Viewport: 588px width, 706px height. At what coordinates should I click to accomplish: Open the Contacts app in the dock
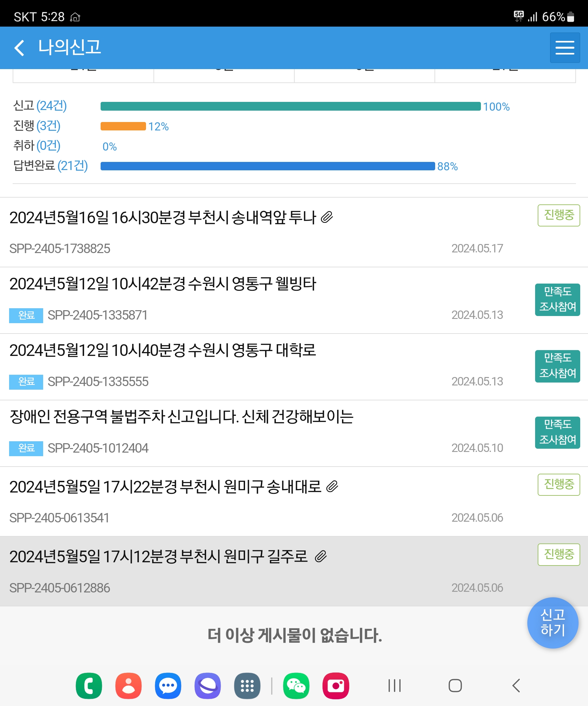129,686
